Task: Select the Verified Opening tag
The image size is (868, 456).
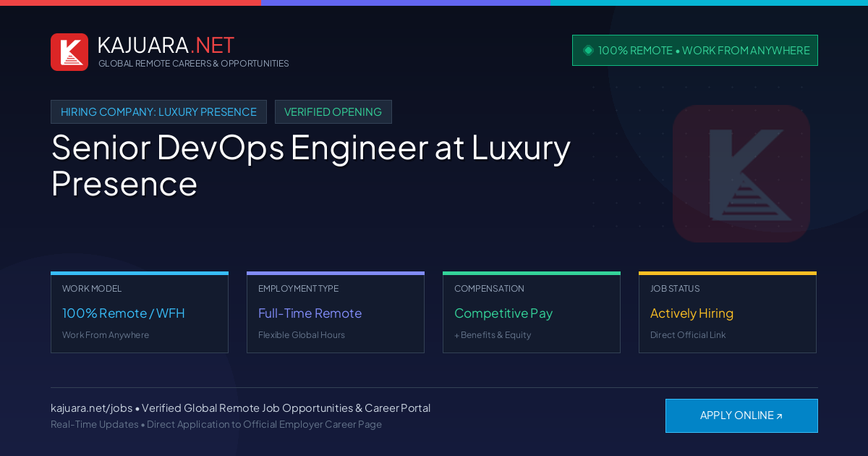Action: [x=333, y=112]
